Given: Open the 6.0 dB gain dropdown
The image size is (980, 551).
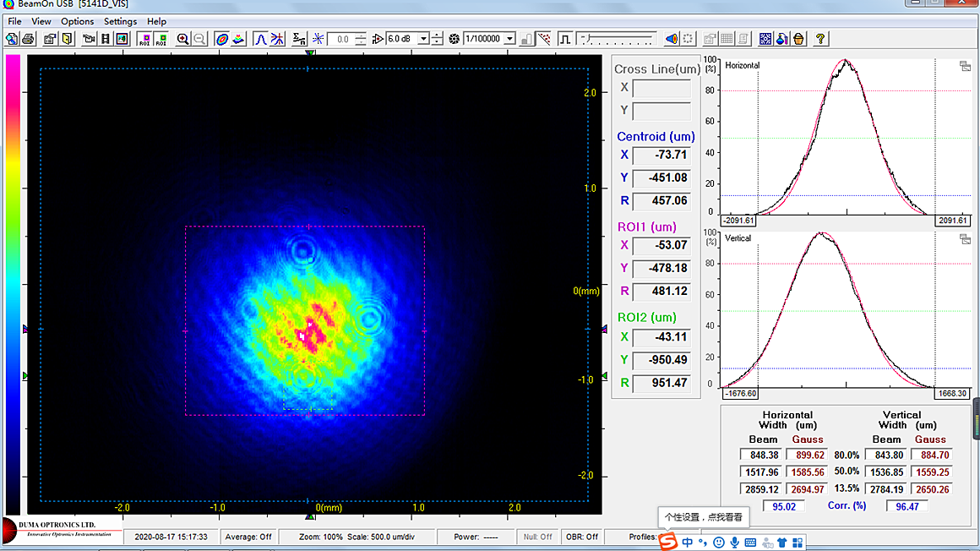Looking at the screenshot, I should (424, 39).
